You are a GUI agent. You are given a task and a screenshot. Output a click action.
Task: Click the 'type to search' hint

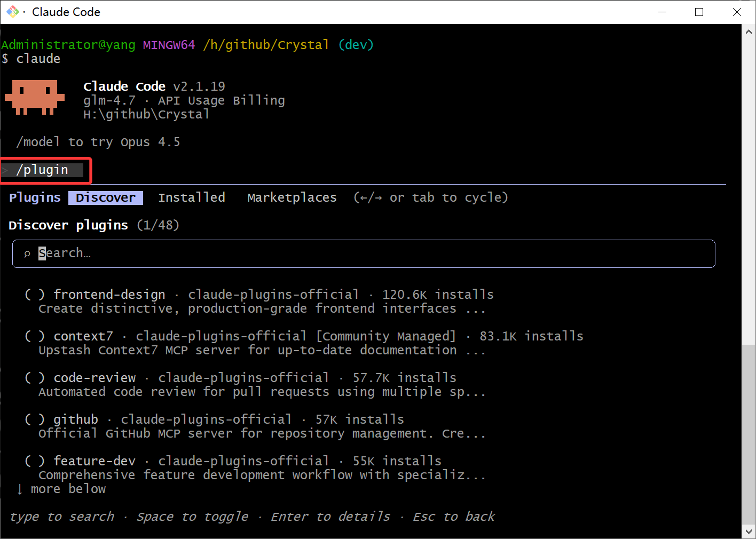[62, 517]
